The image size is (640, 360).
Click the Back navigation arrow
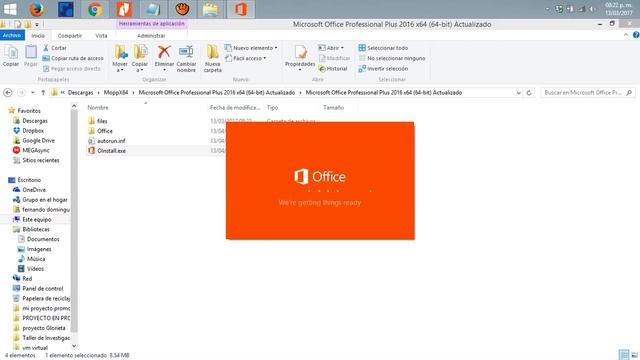pyautogui.click(x=8, y=93)
